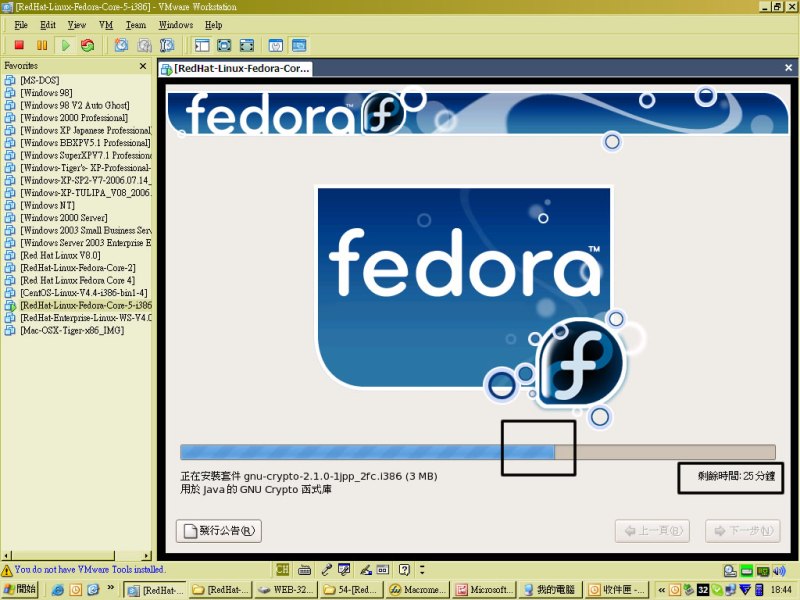Click the green Power On play icon
The width and height of the screenshot is (800, 600).
tap(65, 45)
